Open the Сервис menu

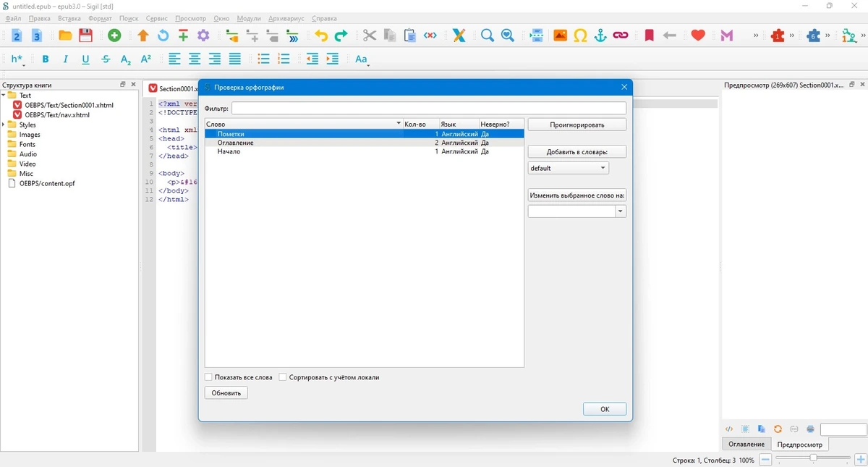click(156, 18)
